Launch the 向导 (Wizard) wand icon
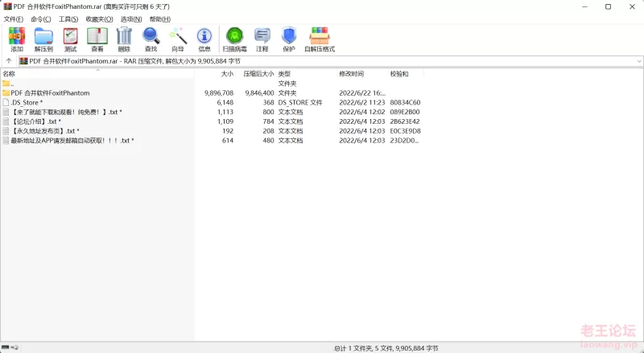Viewport: 644px width, 353px height. click(178, 39)
